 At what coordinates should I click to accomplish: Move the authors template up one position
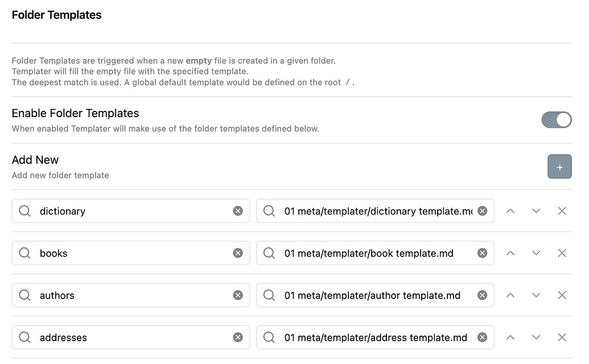point(510,295)
